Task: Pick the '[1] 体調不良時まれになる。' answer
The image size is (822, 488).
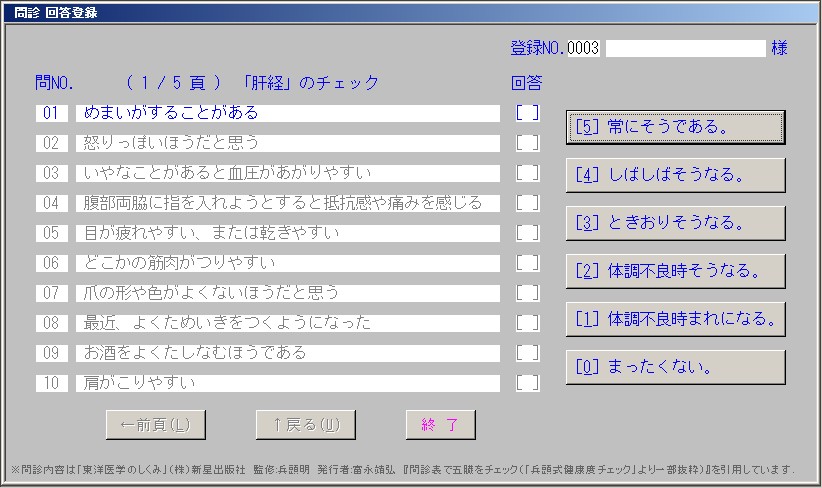Action: (675, 319)
